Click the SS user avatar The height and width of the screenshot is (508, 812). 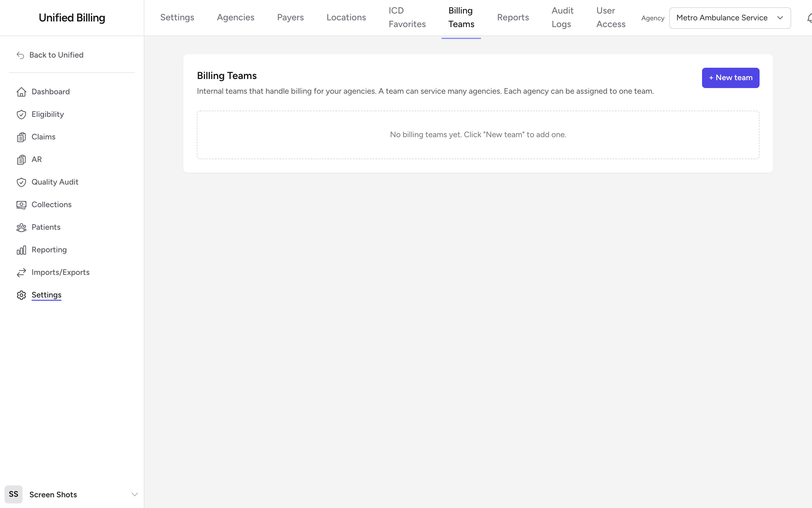(x=14, y=494)
